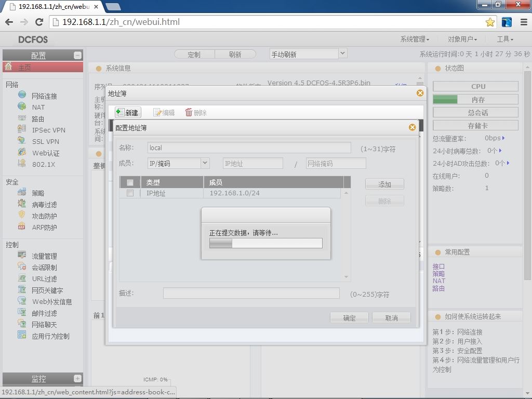Open the 策略 policy icon
The height and width of the screenshot is (399, 532).
pyautogui.click(x=22, y=192)
